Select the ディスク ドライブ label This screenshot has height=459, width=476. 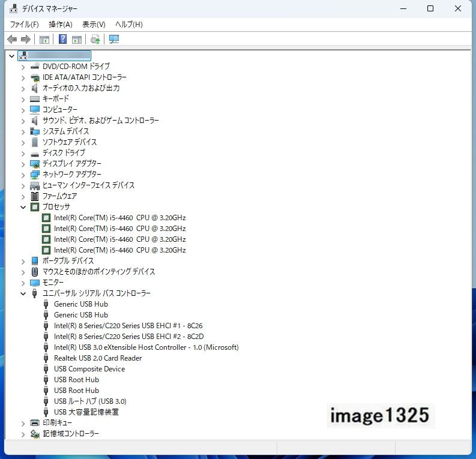click(x=64, y=153)
